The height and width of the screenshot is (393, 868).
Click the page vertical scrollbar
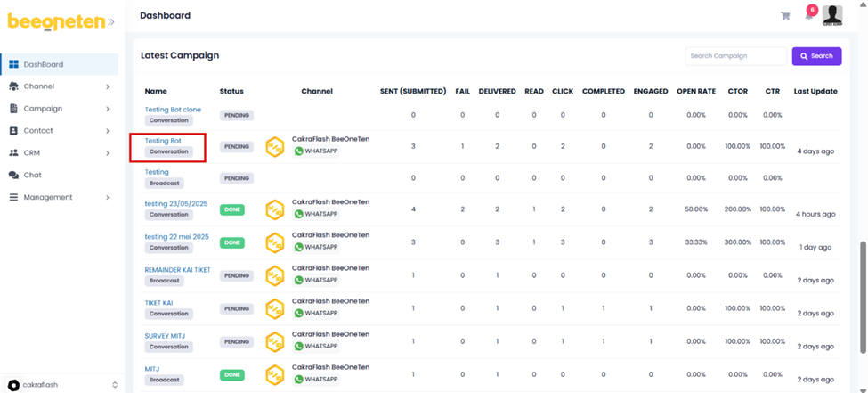pyautogui.click(x=862, y=267)
